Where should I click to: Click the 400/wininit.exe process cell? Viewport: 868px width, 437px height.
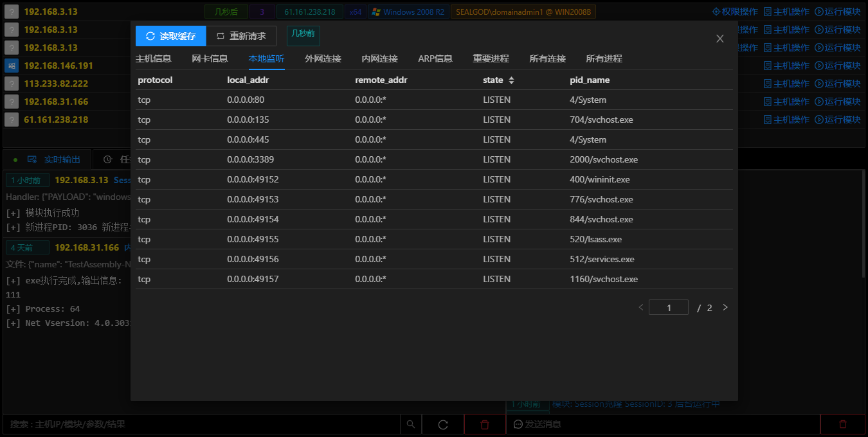point(600,179)
